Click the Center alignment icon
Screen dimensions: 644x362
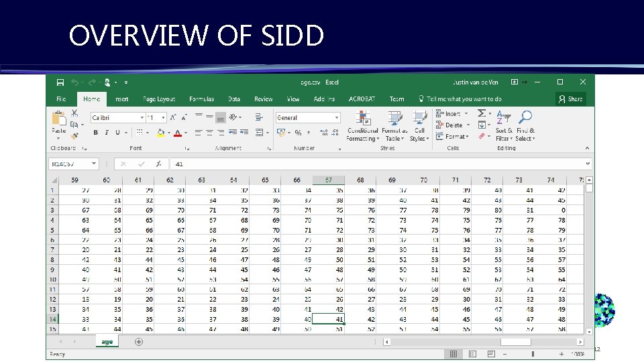click(x=209, y=132)
